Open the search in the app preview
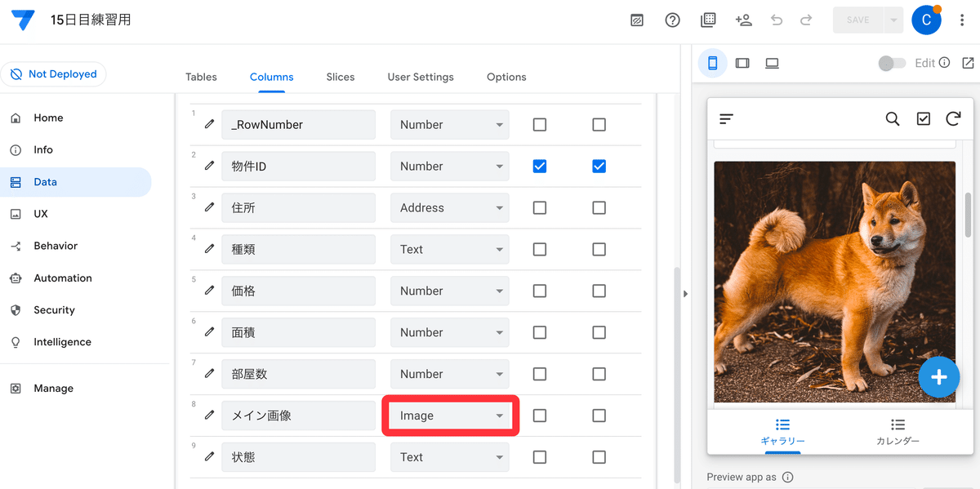This screenshot has height=489, width=980. click(893, 118)
